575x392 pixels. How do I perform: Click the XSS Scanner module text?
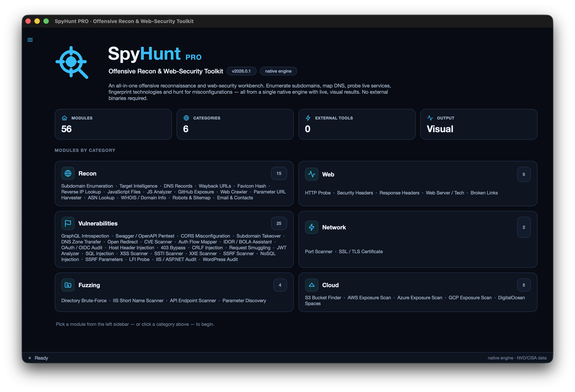click(x=134, y=254)
